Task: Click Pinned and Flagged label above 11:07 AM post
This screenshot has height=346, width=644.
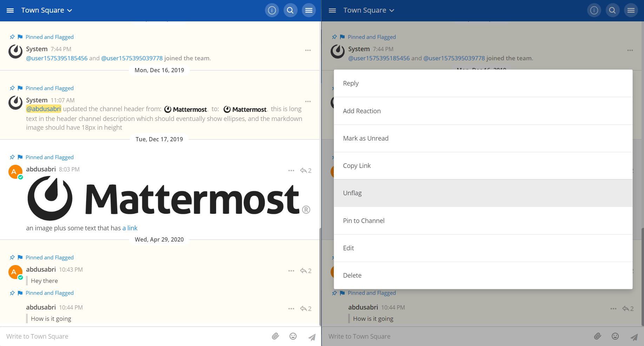Action: pos(49,88)
